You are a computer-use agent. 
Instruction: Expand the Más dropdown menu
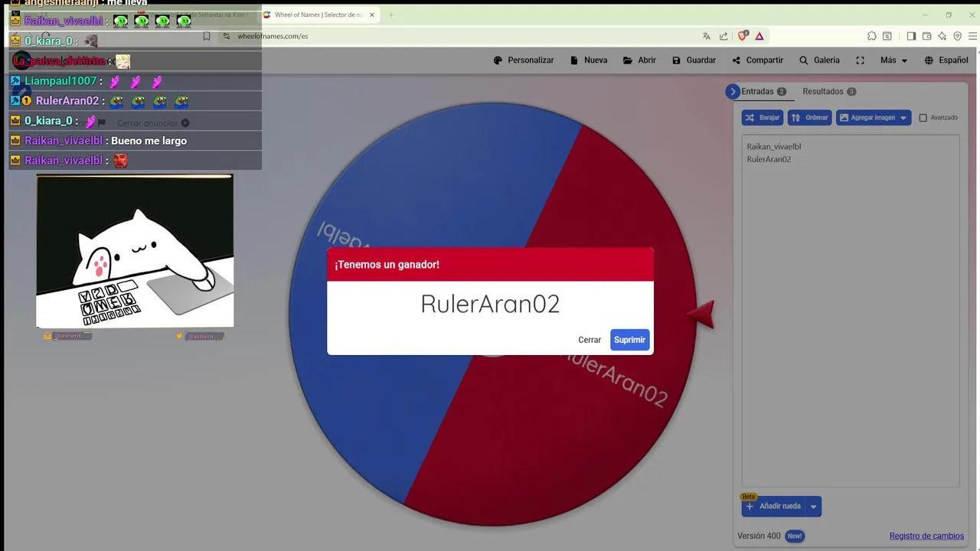[x=893, y=60]
